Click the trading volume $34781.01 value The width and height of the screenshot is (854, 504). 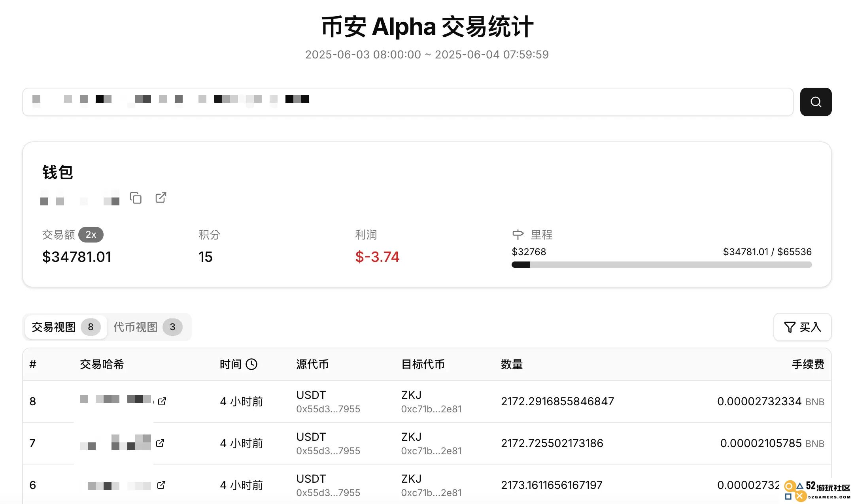(x=77, y=257)
